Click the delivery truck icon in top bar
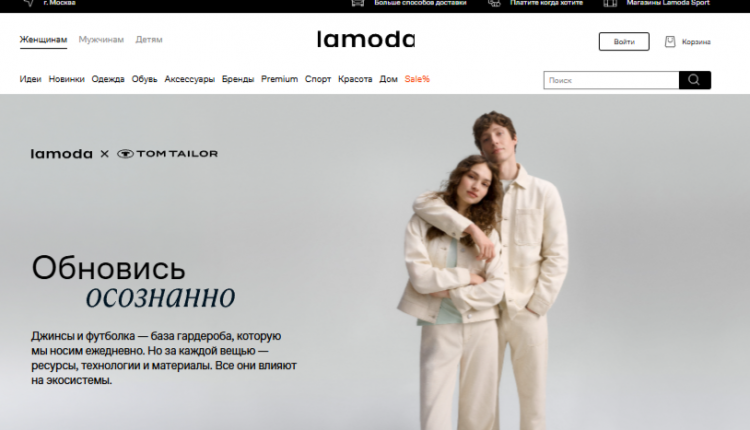Screen dimensions: 750x430 click(x=358, y=3)
